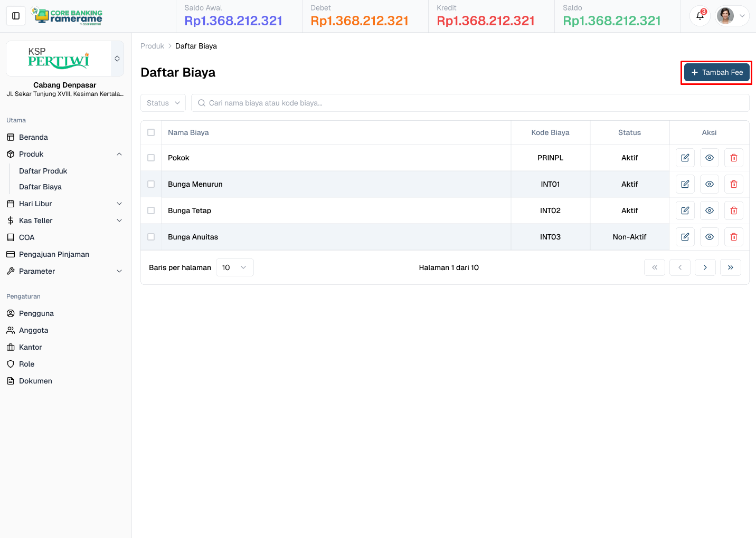756x538 pixels.
Task: Navigate to Anggota in the sidebar
Action: point(33,330)
